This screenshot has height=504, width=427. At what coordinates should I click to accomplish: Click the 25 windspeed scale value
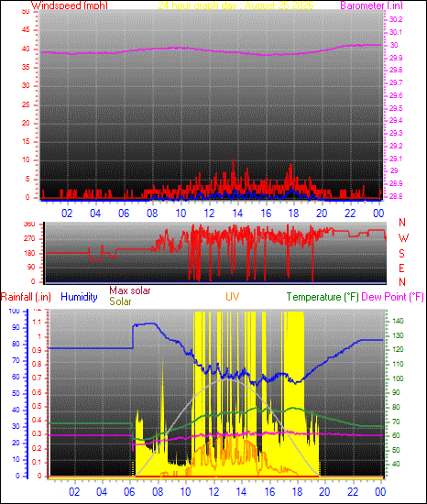coord(26,104)
